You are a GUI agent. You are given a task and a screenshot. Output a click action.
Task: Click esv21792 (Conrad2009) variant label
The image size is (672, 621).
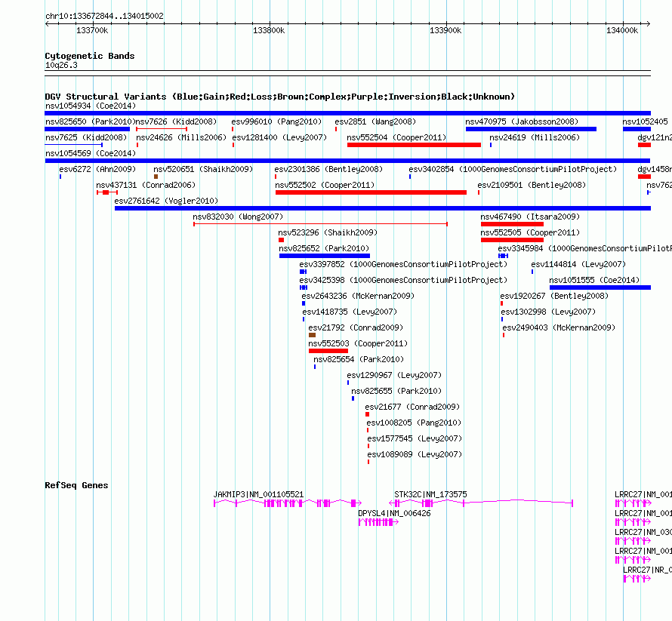pos(356,327)
